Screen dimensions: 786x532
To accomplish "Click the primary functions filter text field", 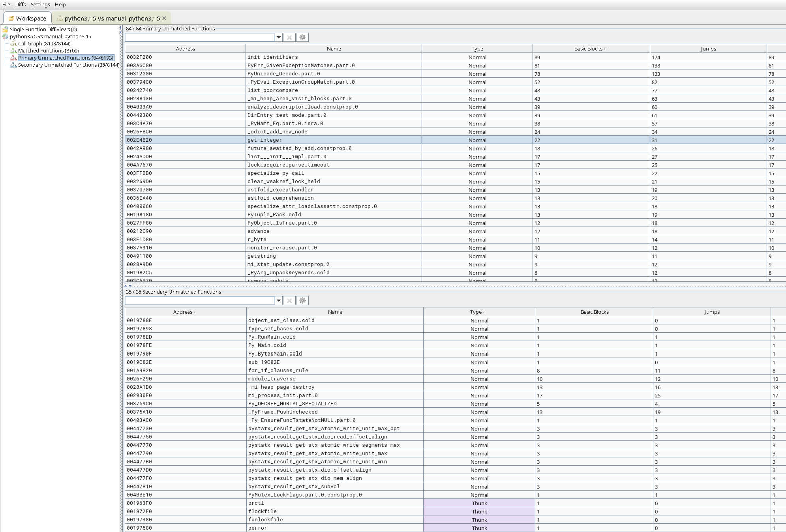I will point(200,37).
